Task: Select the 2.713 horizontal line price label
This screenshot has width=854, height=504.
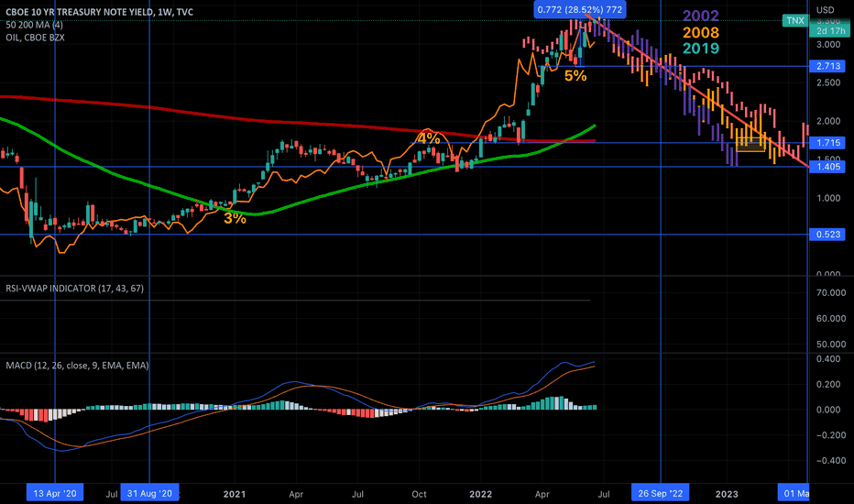Action: click(x=827, y=67)
